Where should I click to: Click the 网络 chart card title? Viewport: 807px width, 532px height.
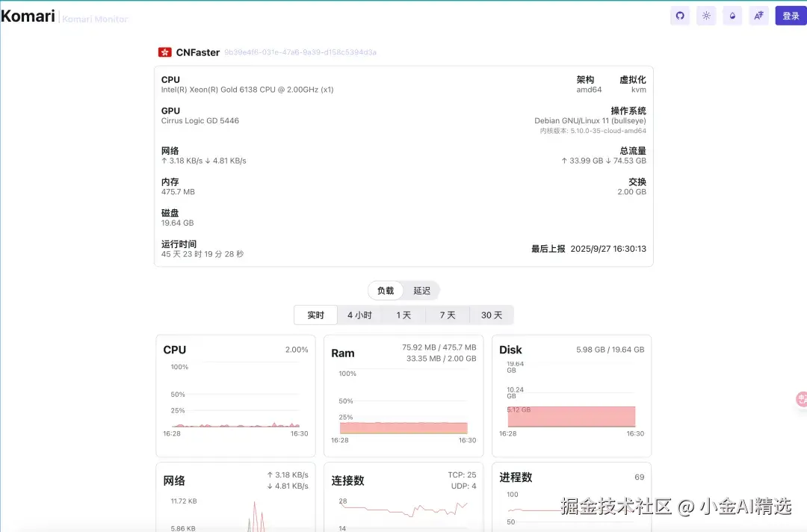(x=174, y=480)
